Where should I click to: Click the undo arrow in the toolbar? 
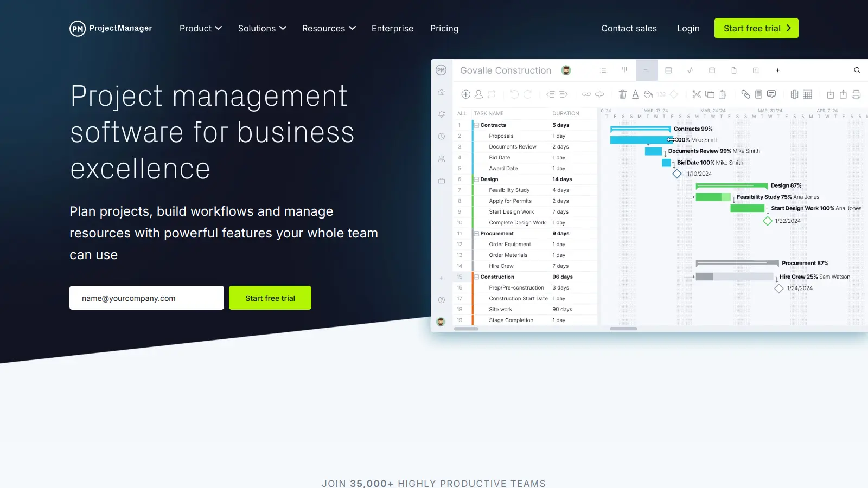click(514, 94)
